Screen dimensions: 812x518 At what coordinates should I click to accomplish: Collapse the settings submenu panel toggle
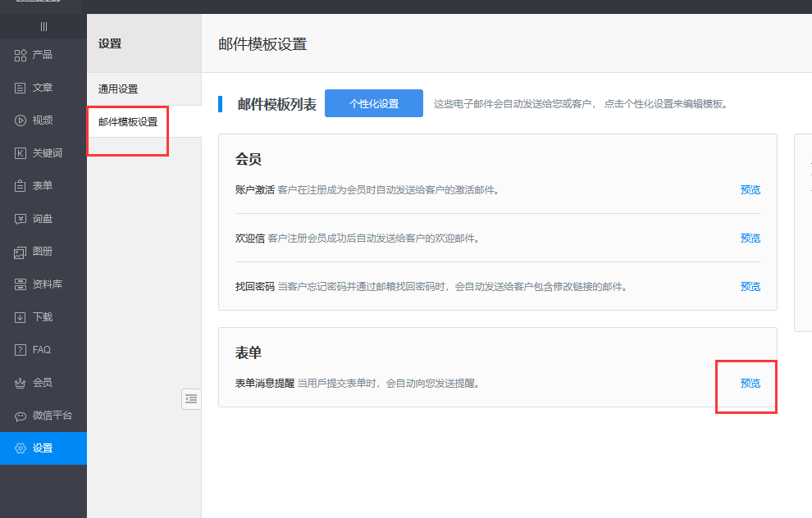click(190, 398)
